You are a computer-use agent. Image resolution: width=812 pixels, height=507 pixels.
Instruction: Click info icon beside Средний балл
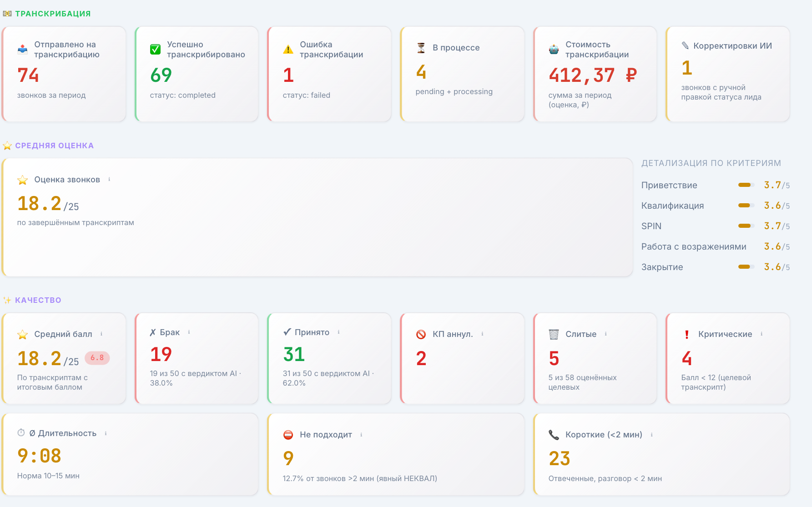point(101,334)
